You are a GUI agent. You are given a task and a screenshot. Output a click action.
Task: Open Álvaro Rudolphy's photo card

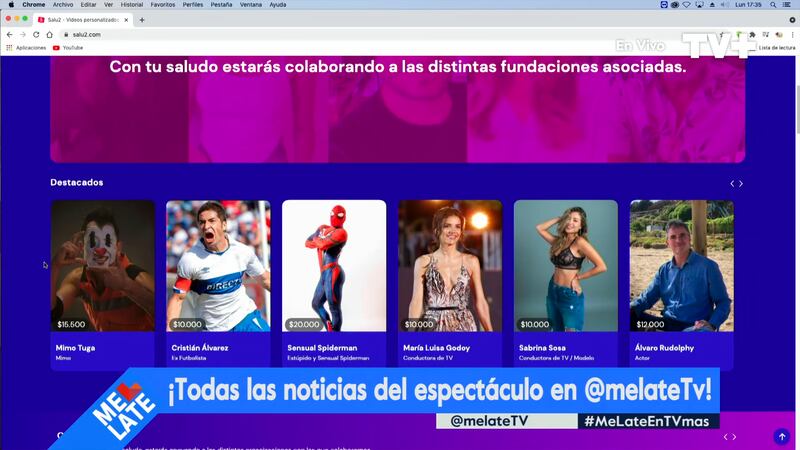click(682, 266)
